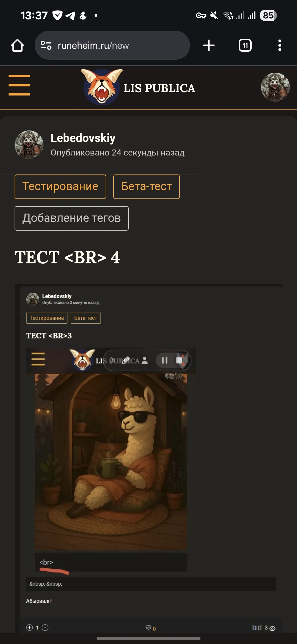Open site settings icon in address bar
This screenshot has width=297, height=644.
pos(46,45)
